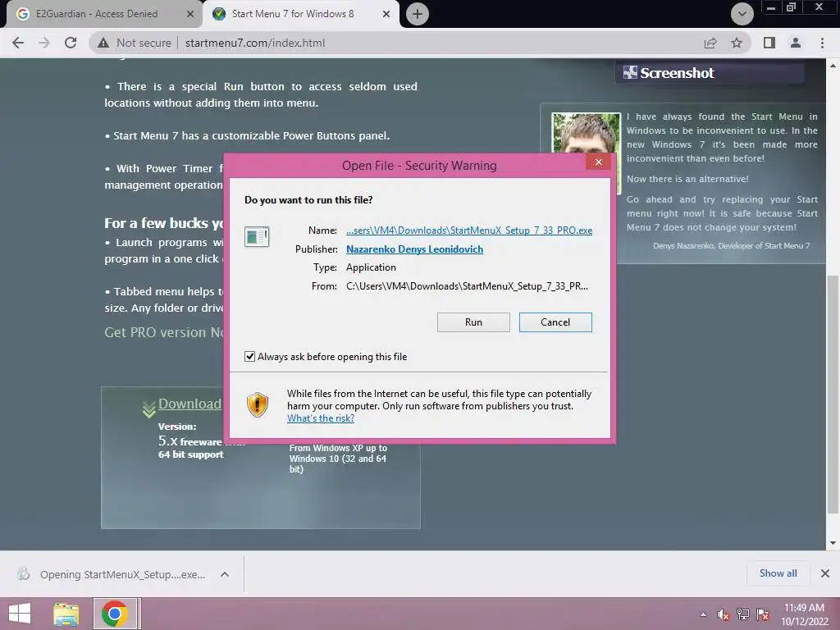Reload the current page

pos(71,43)
